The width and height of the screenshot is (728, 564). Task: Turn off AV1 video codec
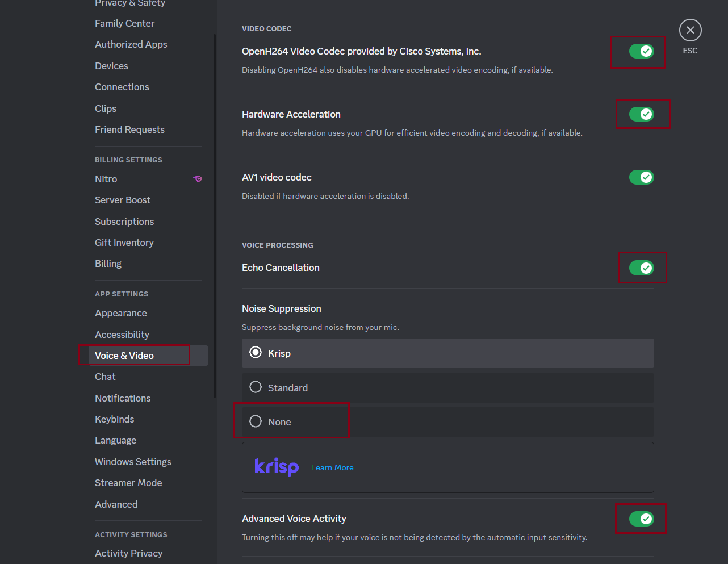[x=641, y=177]
